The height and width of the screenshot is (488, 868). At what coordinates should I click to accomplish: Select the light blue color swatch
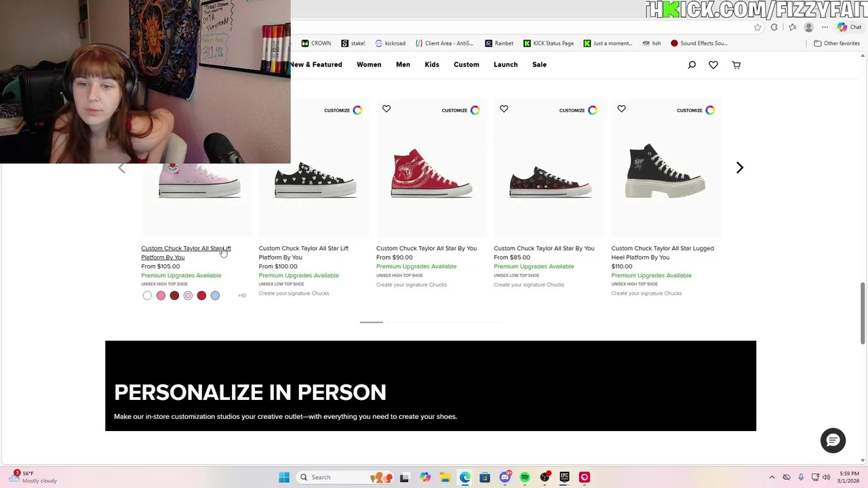215,296
